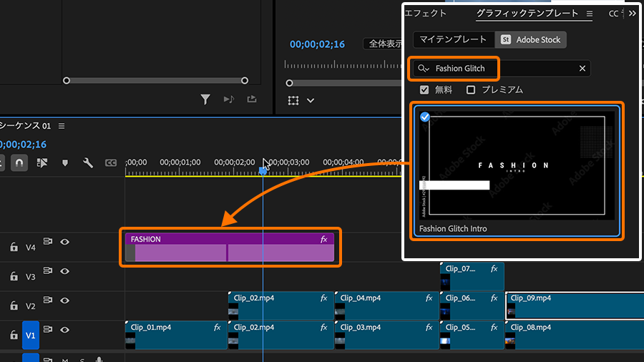Click the linked selection icon
Screen dimensions: 644x362
point(42,163)
